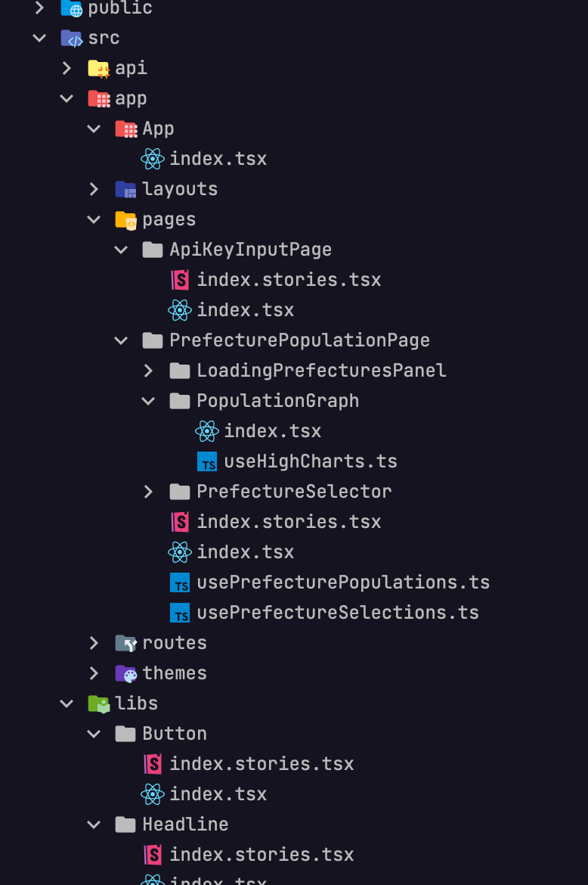Open index.tsx inside the Button folder
This screenshot has height=885, width=588.
218,794
